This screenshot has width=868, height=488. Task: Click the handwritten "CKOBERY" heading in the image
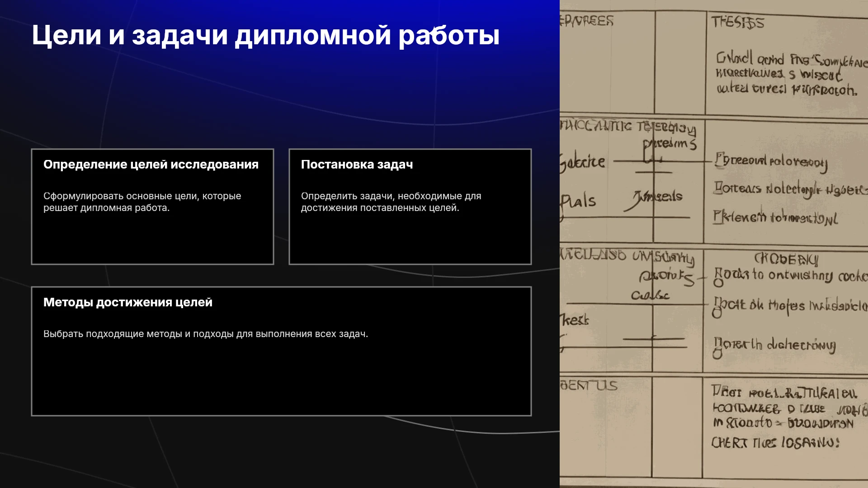pyautogui.click(x=786, y=259)
